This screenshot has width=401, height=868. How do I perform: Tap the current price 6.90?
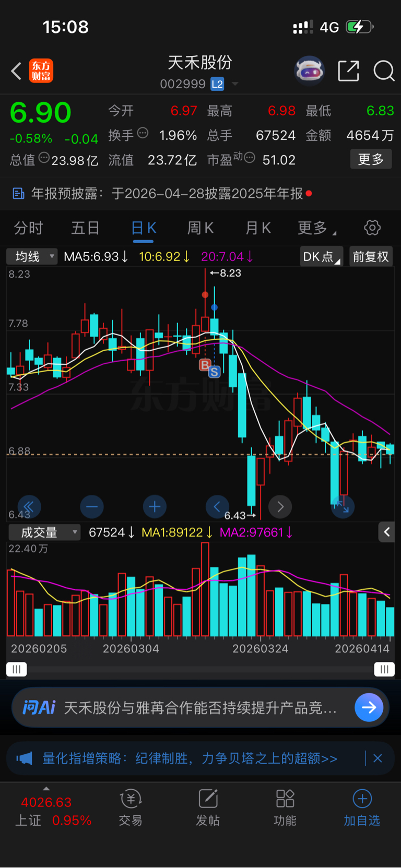coord(41,113)
